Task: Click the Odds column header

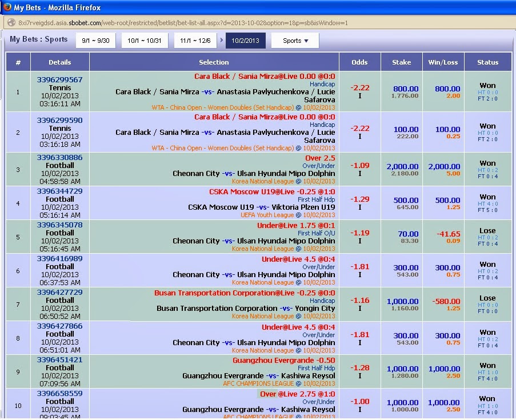Action: [x=359, y=62]
